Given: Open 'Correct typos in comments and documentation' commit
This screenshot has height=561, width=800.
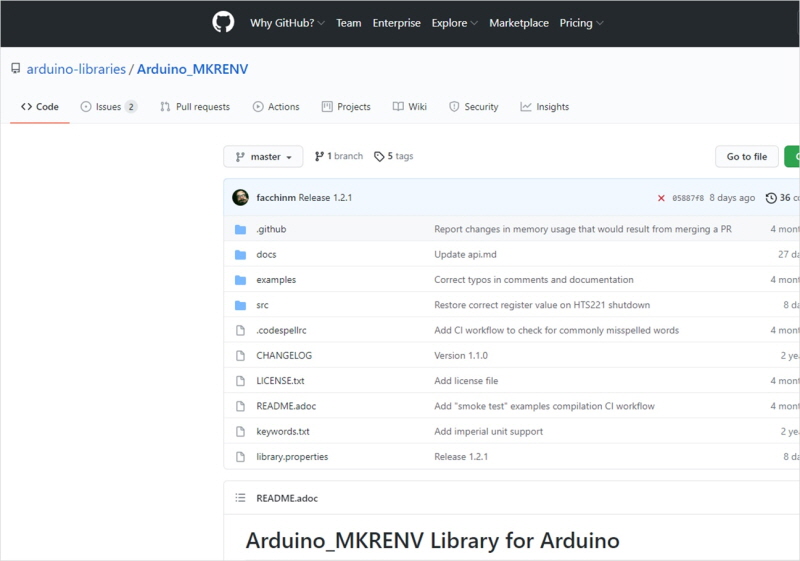Looking at the screenshot, I should click(534, 280).
